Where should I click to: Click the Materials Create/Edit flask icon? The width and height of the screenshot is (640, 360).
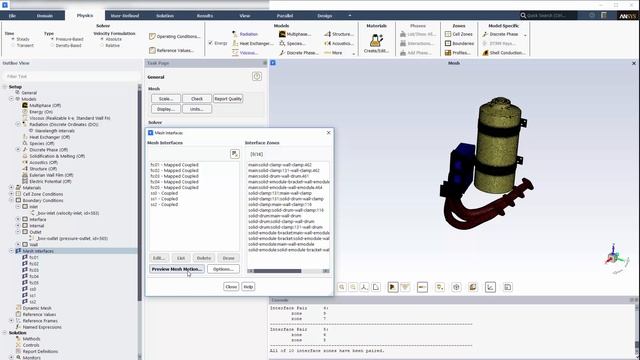pyautogui.click(x=376, y=40)
